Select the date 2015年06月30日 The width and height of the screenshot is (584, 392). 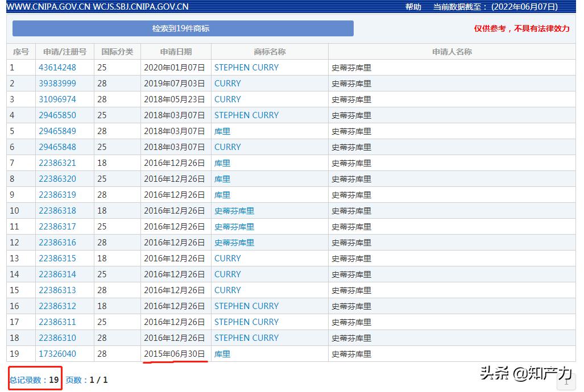pyautogui.click(x=175, y=354)
